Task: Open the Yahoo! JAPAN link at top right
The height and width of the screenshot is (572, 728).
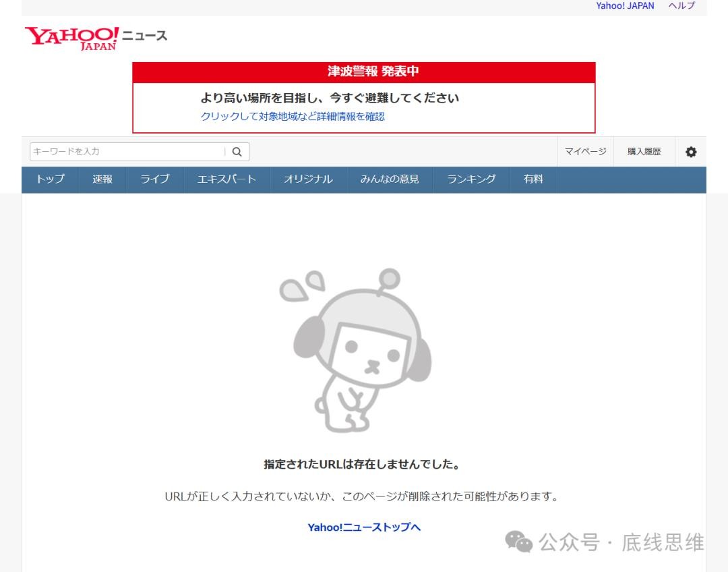Action: [x=625, y=6]
